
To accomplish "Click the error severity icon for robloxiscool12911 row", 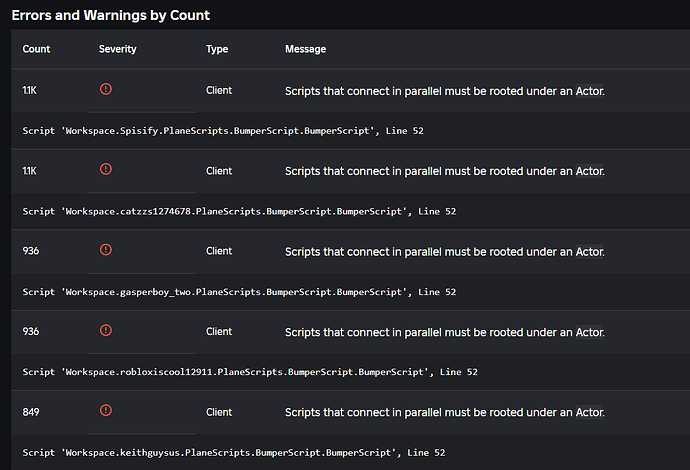I will tap(106, 330).
